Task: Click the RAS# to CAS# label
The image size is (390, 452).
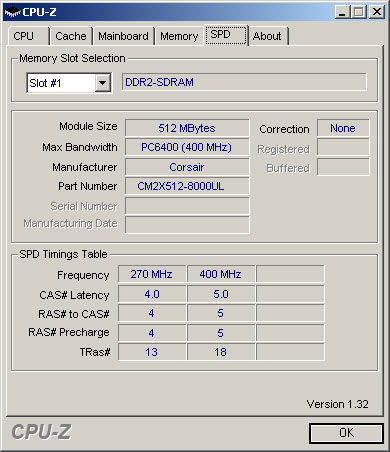Action: tap(74, 314)
